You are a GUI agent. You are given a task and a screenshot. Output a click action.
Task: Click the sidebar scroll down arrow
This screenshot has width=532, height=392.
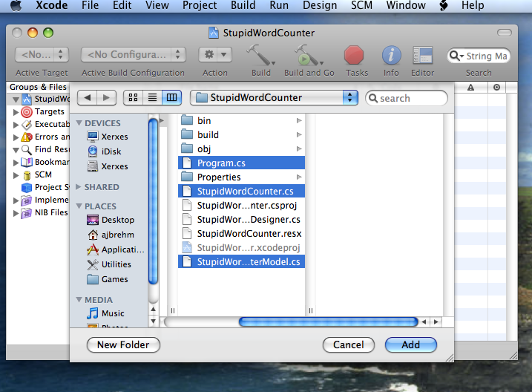pos(154,321)
